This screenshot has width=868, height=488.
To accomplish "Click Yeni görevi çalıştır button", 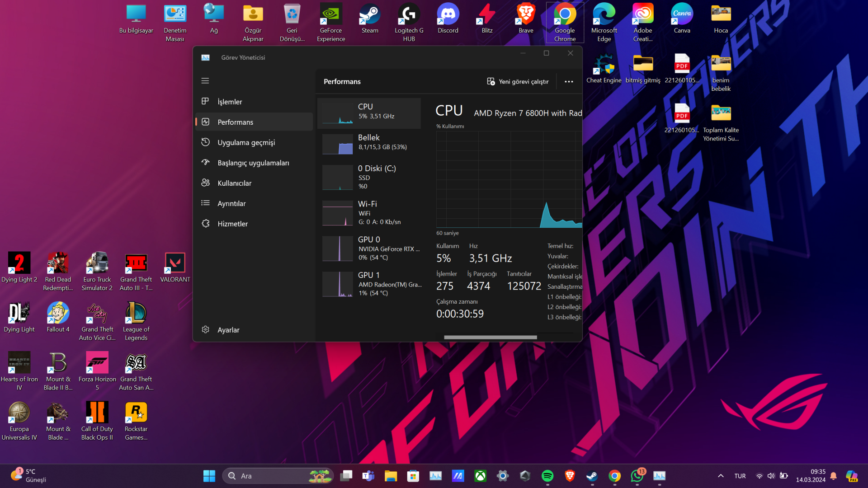I will [x=518, y=82].
